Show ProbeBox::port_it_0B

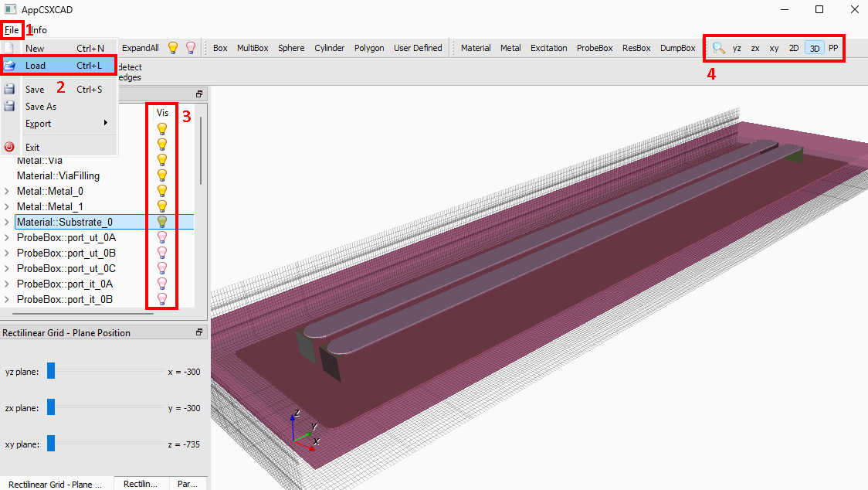(x=162, y=299)
